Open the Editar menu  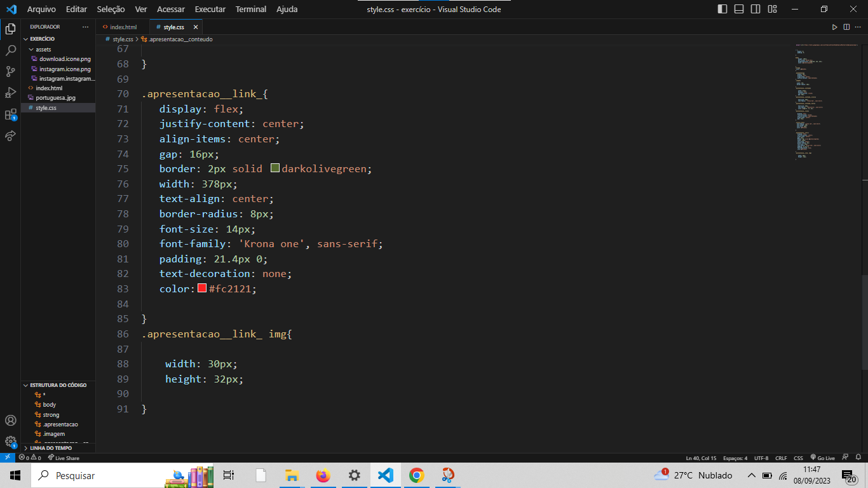[76, 10]
